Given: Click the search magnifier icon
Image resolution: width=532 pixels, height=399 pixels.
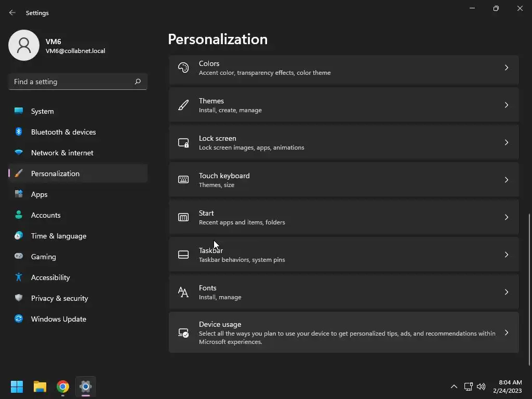Looking at the screenshot, I should pyautogui.click(x=138, y=82).
